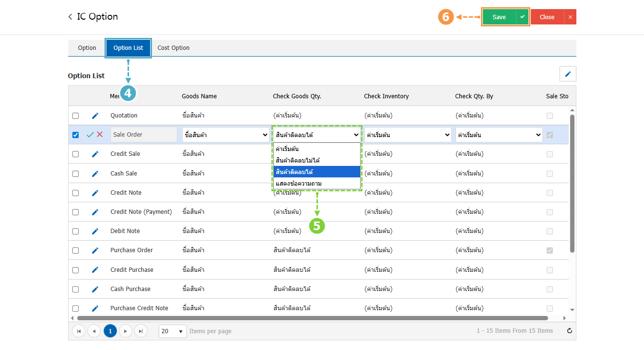Confirm Sale Order row edit with green checkmark

tap(90, 135)
